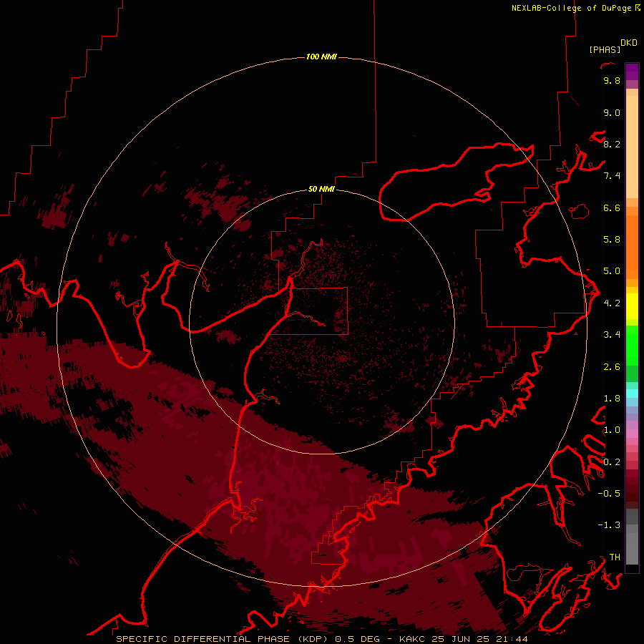644x644 pixels.
Task: Click the 100 NMI range ring label
Action: 321,57
